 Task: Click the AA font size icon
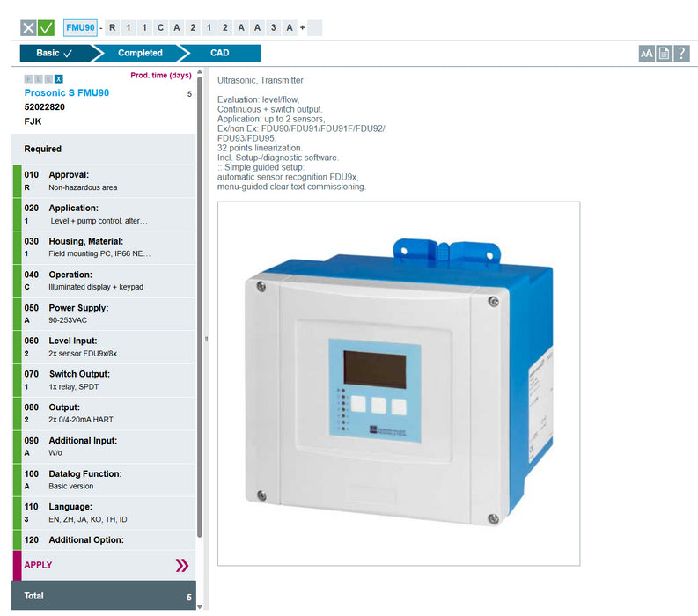click(646, 54)
